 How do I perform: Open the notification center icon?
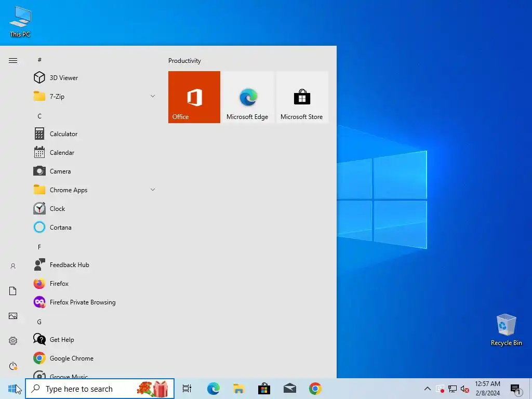[x=515, y=389]
